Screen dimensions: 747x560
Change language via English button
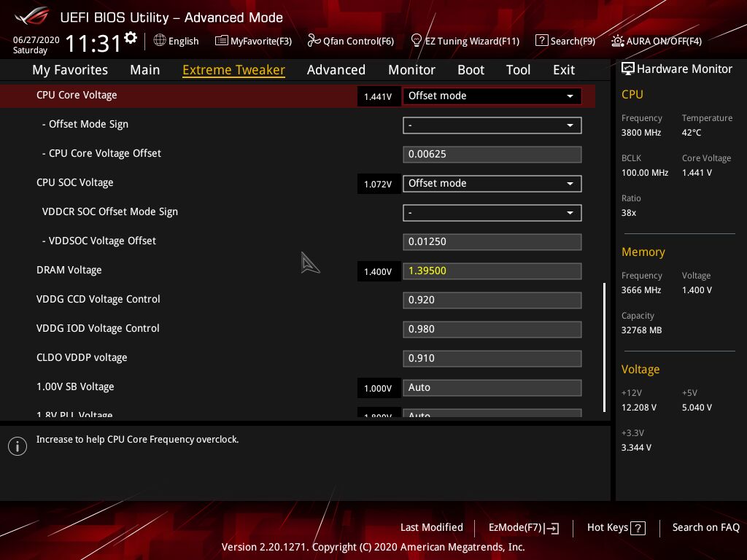(x=183, y=41)
